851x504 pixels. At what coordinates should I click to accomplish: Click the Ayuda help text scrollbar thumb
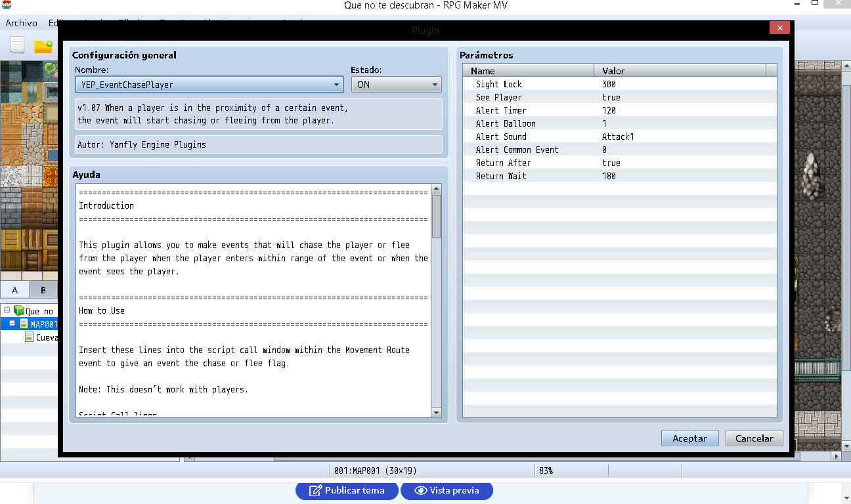pyautogui.click(x=436, y=216)
